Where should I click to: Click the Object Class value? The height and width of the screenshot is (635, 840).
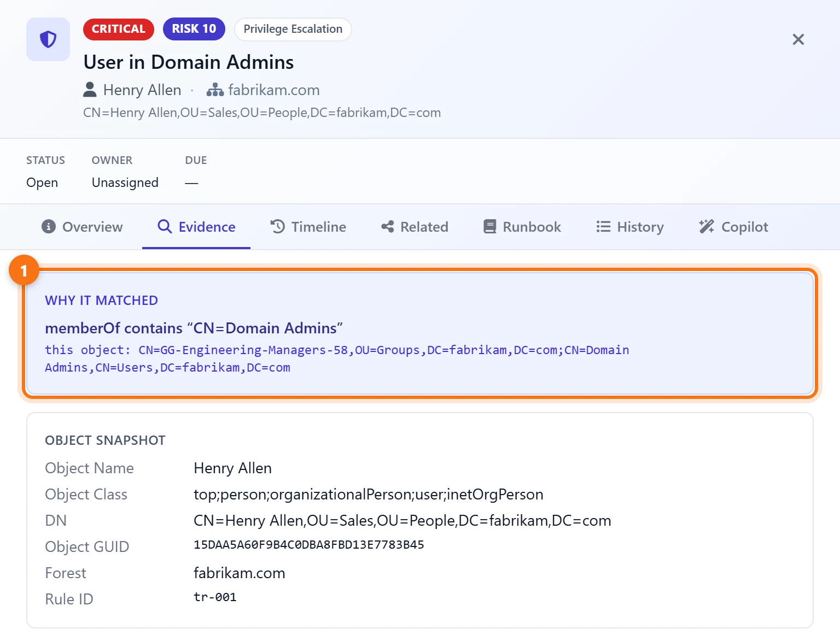(x=369, y=495)
